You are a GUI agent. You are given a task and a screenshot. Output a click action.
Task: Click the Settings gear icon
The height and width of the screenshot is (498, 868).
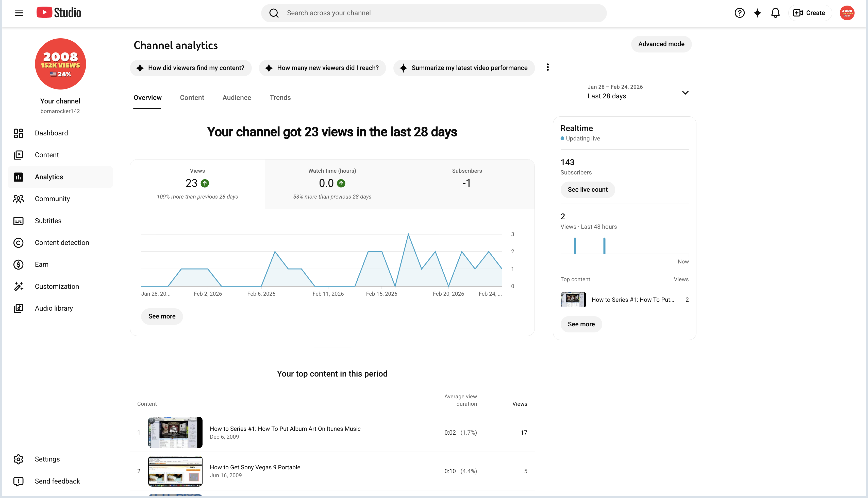[x=19, y=459]
